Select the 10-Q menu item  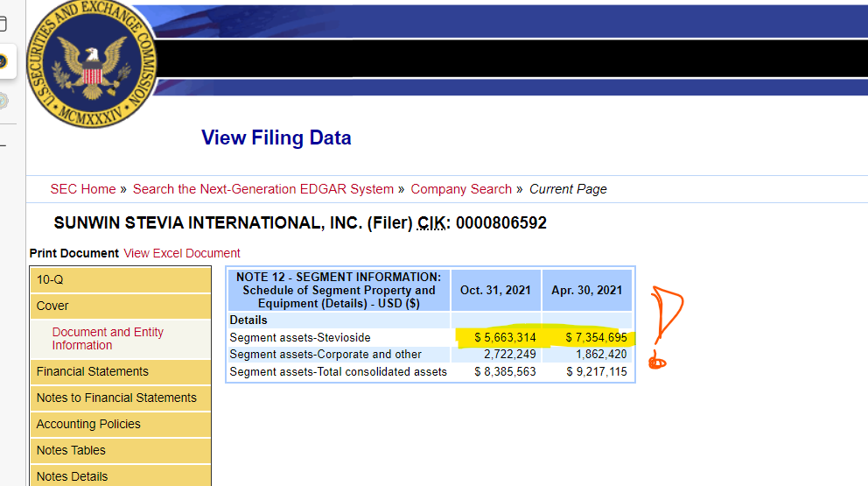(121, 280)
